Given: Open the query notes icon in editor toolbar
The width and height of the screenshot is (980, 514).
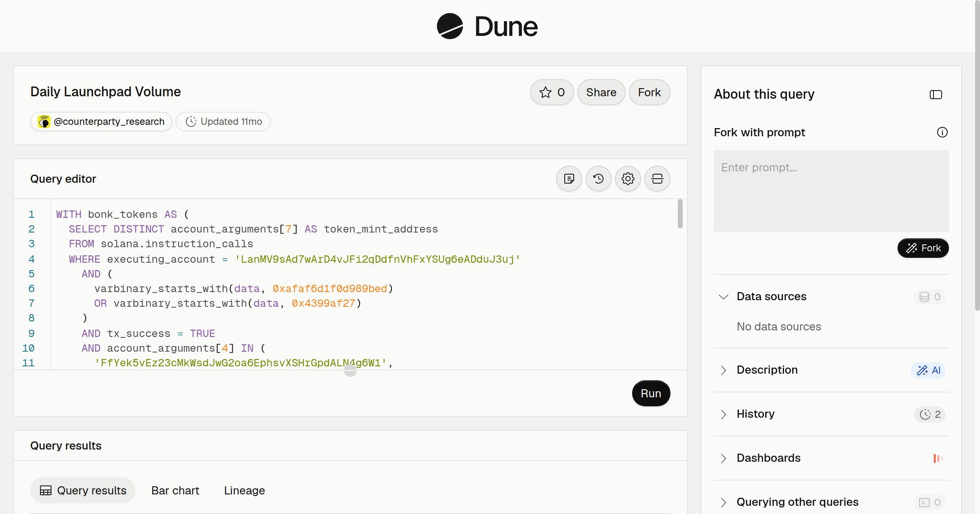Looking at the screenshot, I should click(569, 179).
